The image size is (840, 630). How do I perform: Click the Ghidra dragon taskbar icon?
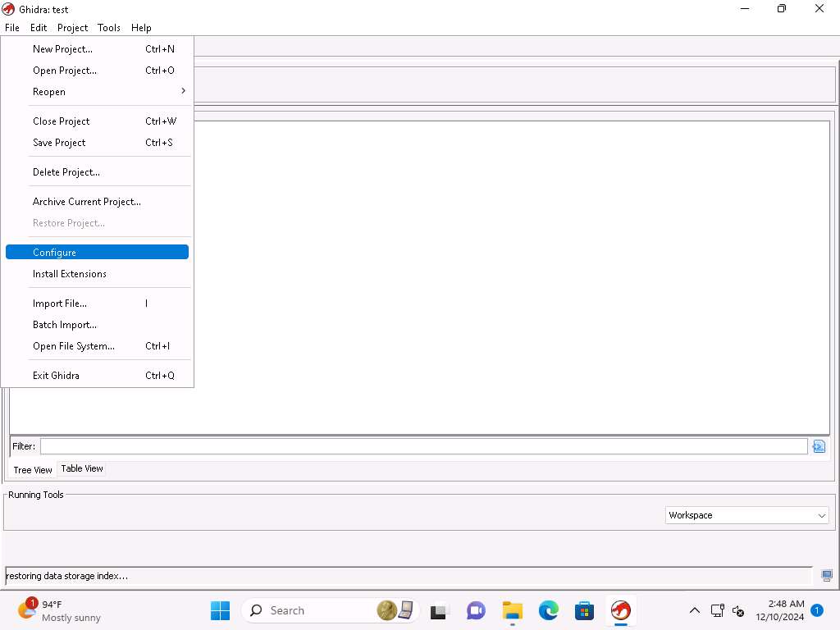[x=620, y=610]
